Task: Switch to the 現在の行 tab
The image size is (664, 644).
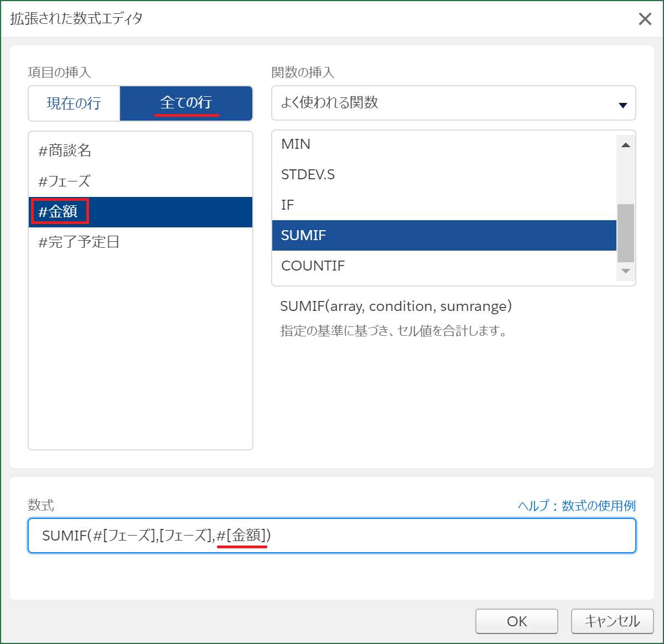Action: [x=74, y=103]
